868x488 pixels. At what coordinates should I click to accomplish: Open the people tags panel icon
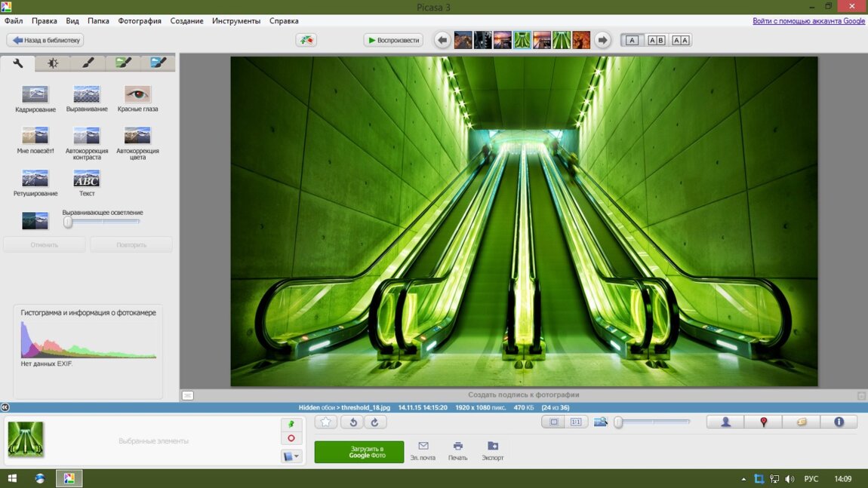pyautogui.click(x=725, y=422)
